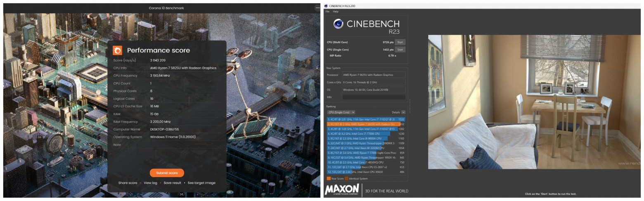Minimize the Corona 10 Benchmark window

coord(317,8)
